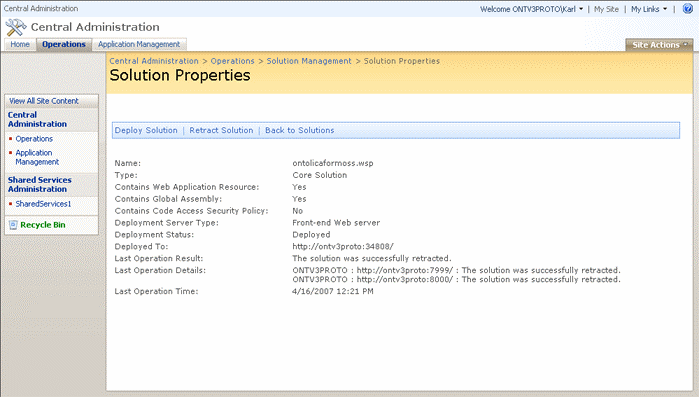Click the ontv3proto:8000 operation detail line
Viewport: 699px width, 397px height.
click(x=456, y=280)
